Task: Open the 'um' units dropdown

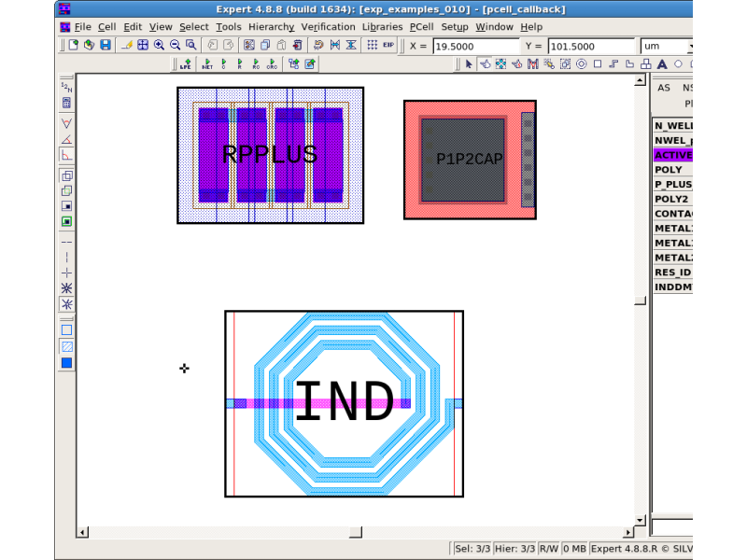Action: coord(666,46)
